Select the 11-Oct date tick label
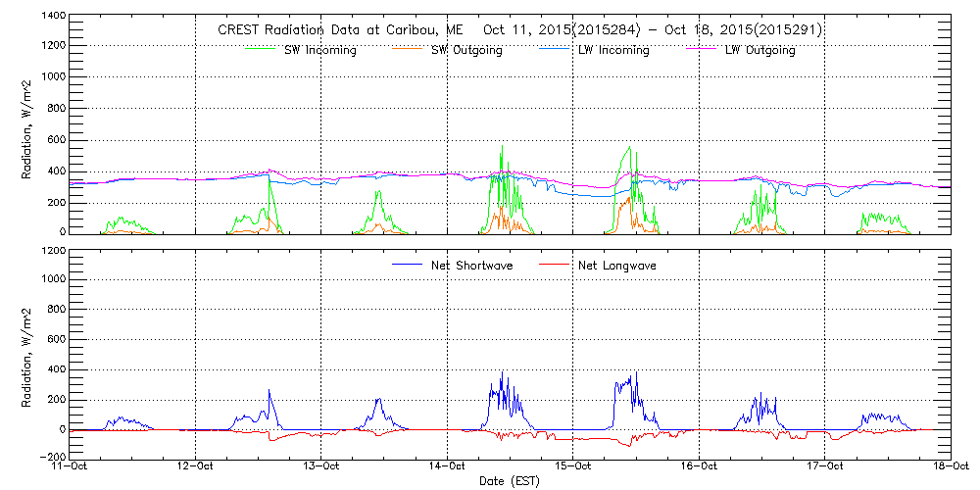This screenshot has width=980, height=490. click(x=71, y=466)
